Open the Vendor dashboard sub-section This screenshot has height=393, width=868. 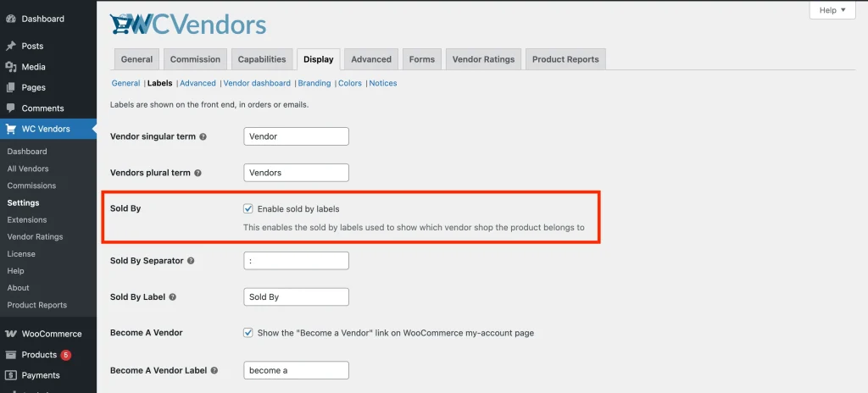[x=257, y=83]
